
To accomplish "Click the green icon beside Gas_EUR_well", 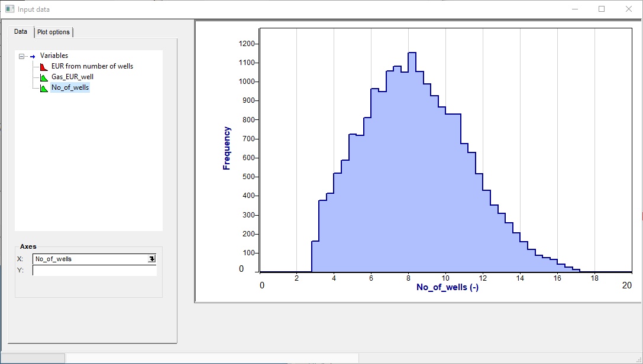I will (44, 77).
